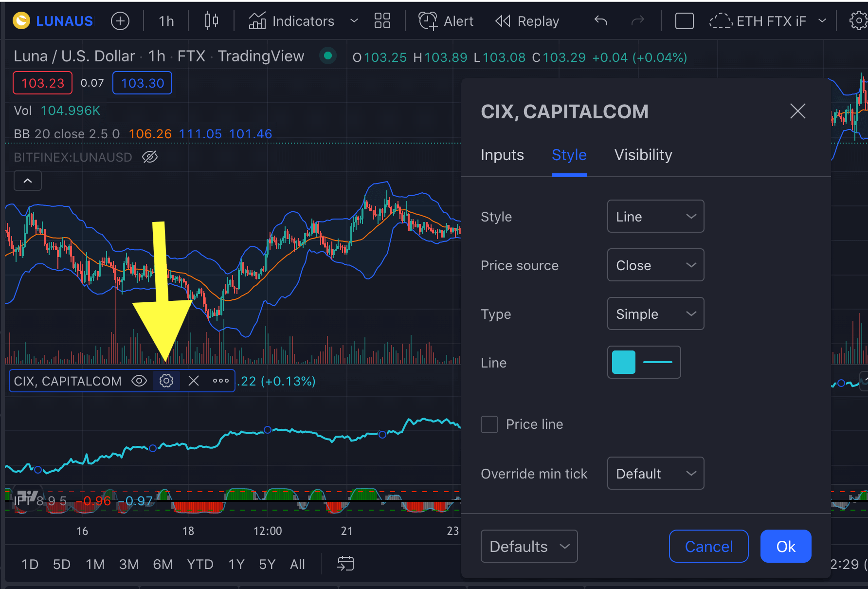Viewport: 868px width, 589px height.
Task: Open the select layout square icon
Action: click(685, 21)
